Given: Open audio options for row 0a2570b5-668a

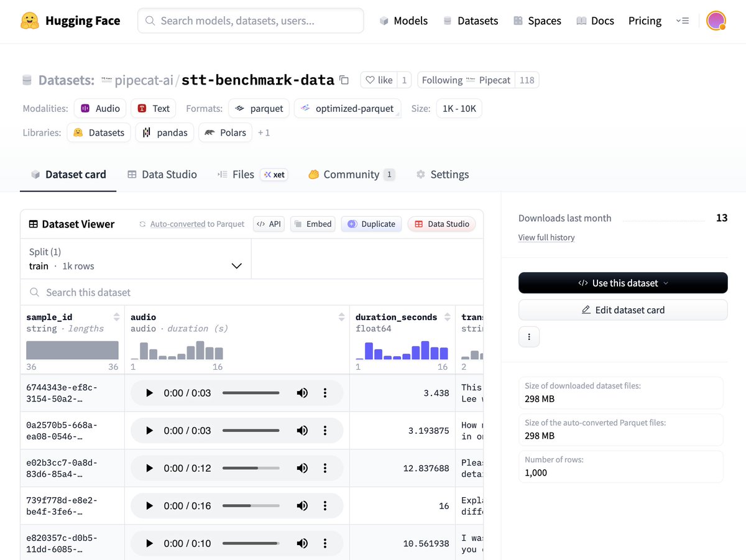Looking at the screenshot, I should pyautogui.click(x=325, y=431).
